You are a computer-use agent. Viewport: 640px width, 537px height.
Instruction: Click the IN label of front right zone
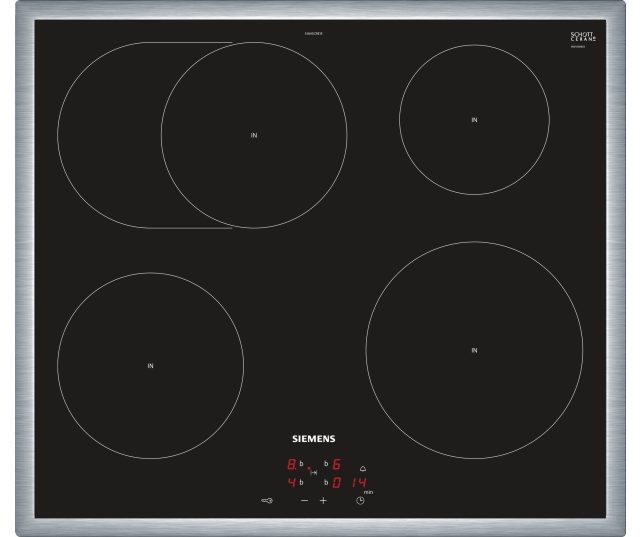474,350
